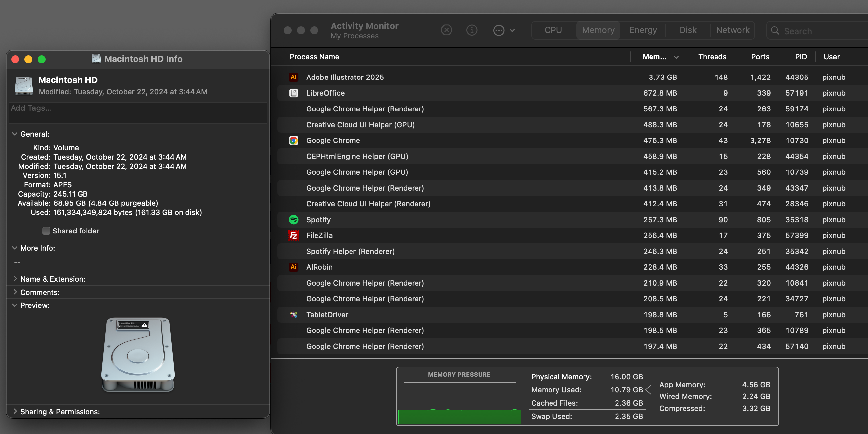Click the Wired Memory 2.24 GB value
Viewport: 868px width, 434px height.
pyautogui.click(x=756, y=396)
